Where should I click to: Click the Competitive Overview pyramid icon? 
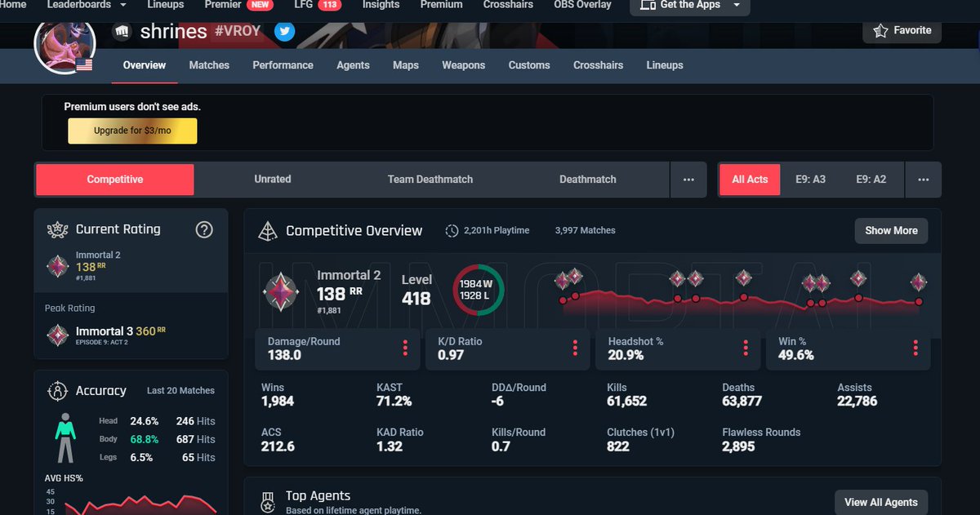point(268,231)
